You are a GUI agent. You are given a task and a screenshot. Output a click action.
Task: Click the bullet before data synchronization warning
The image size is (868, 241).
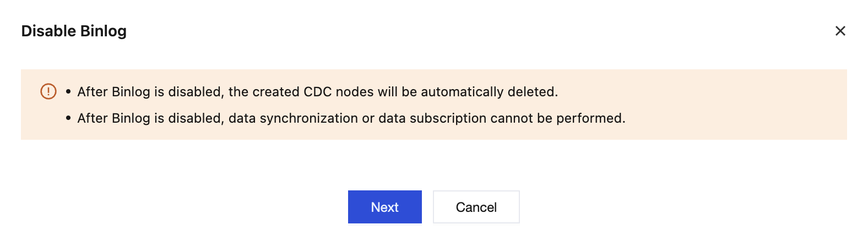[68, 118]
